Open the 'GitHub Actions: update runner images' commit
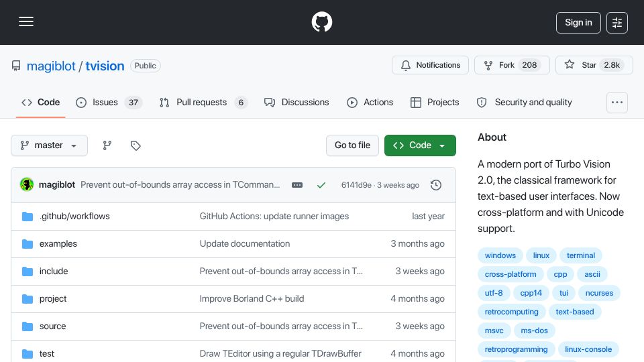Viewport: 644px width, 362px height. coord(274,217)
